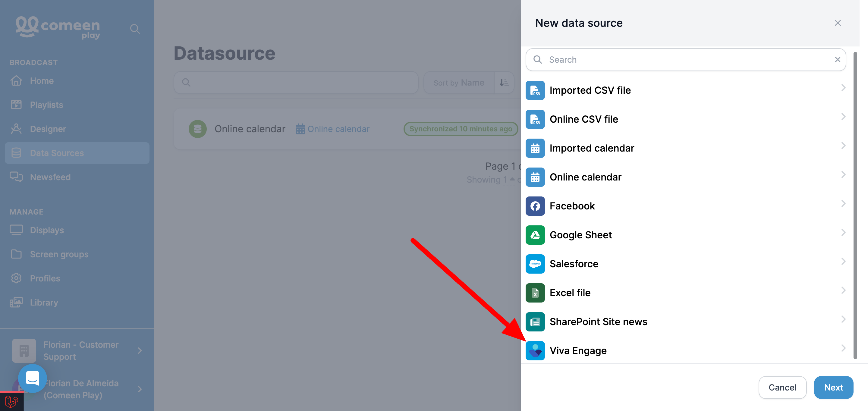Click the data source list scrollbar
868x411 pixels.
tap(855, 205)
